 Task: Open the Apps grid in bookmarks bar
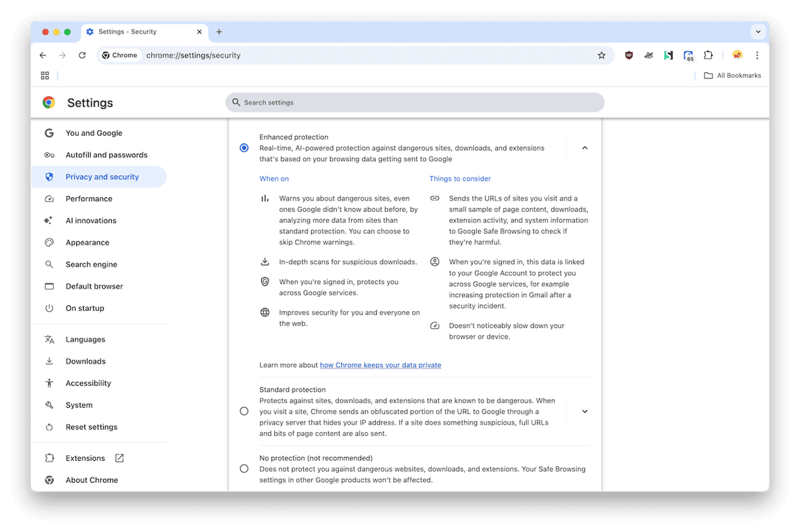point(45,76)
